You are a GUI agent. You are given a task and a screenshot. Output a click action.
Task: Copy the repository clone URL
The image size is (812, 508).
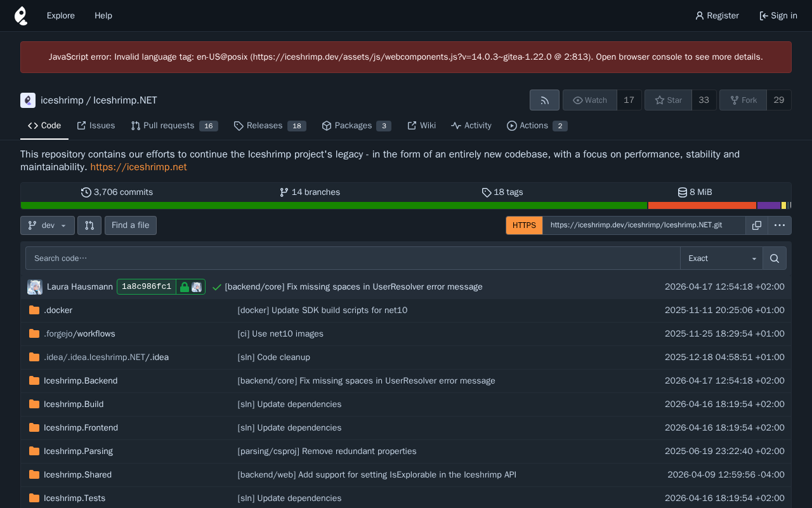click(756, 225)
